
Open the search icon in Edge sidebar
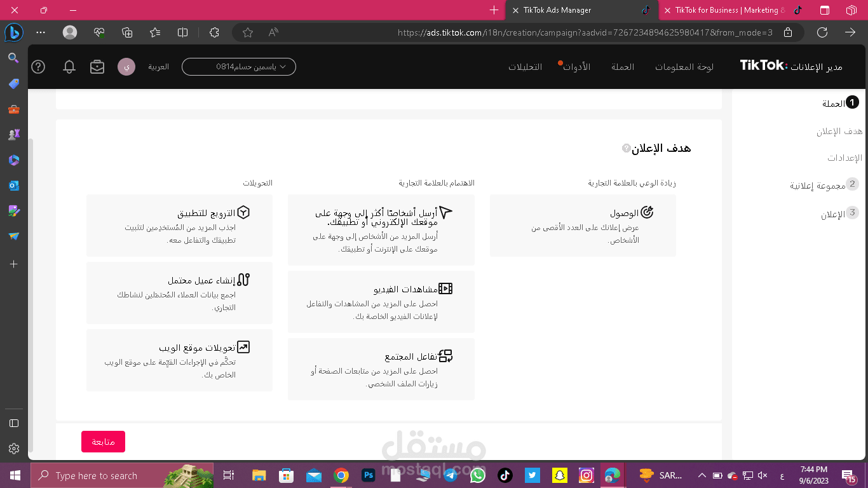(14, 58)
